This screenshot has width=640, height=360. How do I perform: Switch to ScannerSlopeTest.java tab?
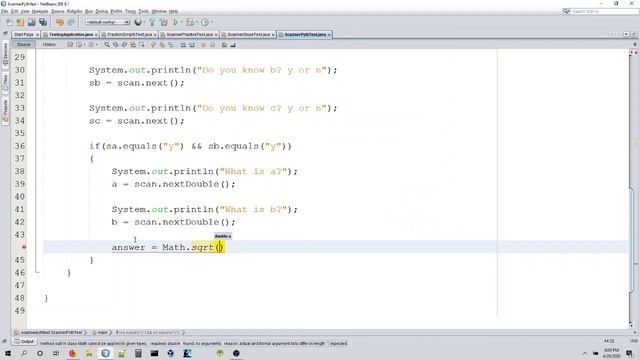point(249,35)
